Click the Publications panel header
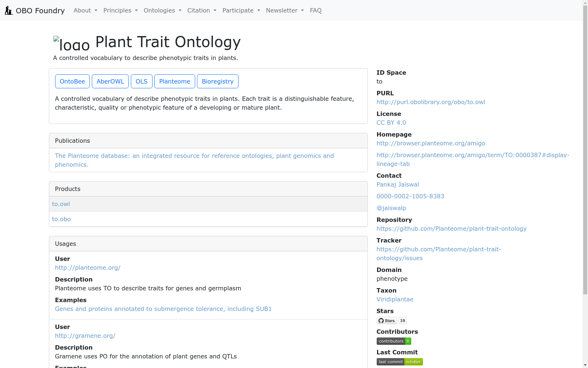This screenshot has height=368, width=588. click(x=208, y=141)
